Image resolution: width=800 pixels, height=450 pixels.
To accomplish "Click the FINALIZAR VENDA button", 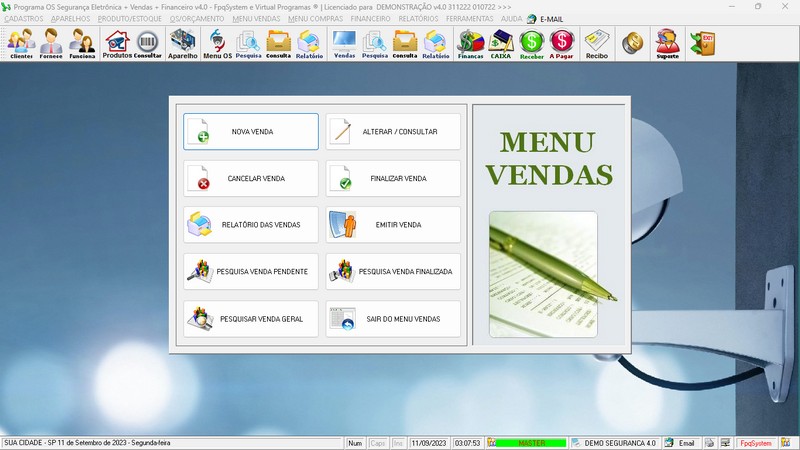I will [x=393, y=179].
